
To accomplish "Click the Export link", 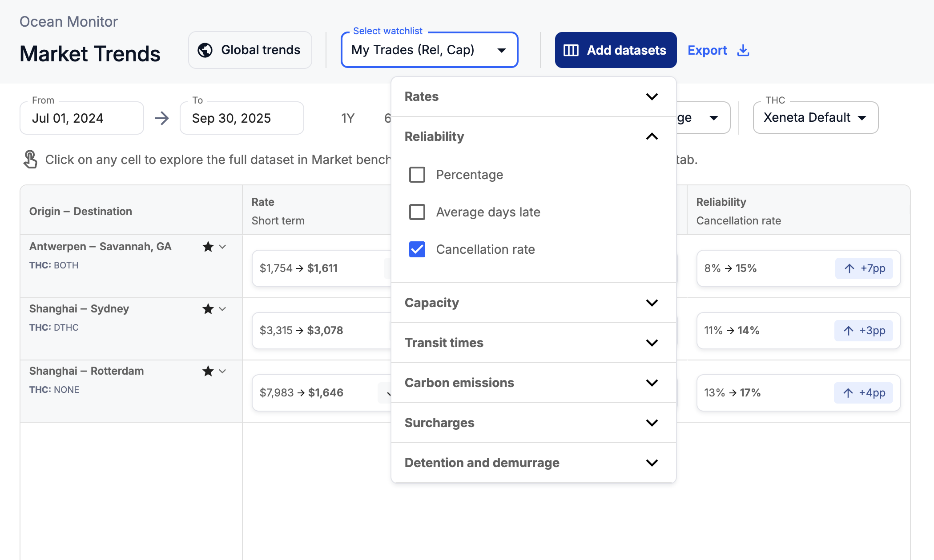I will pos(707,50).
